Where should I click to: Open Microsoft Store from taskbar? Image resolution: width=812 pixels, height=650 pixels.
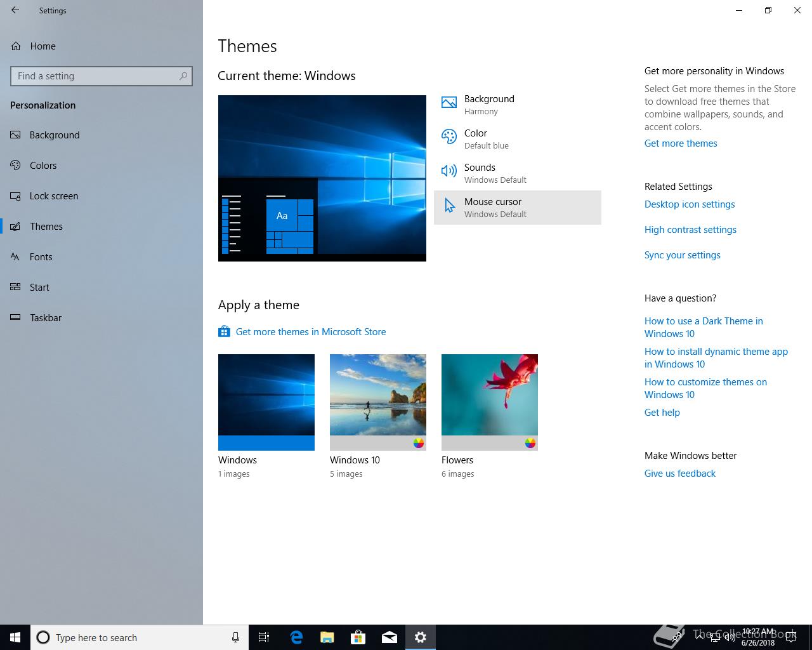click(x=358, y=637)
